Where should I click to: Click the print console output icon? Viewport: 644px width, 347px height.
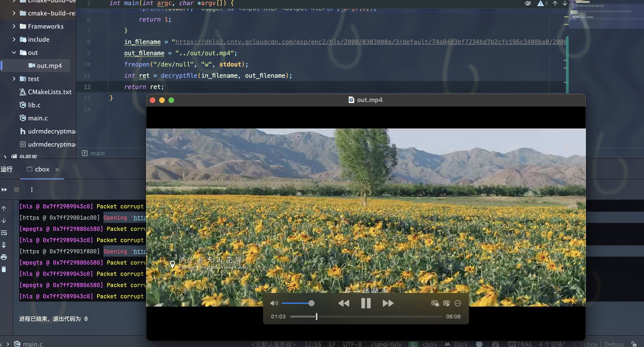[x=4, y=257]
